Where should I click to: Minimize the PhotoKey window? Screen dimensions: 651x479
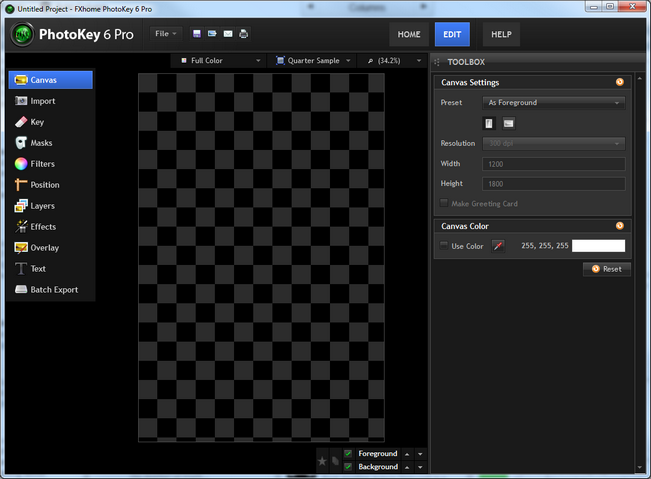[594, 7]
